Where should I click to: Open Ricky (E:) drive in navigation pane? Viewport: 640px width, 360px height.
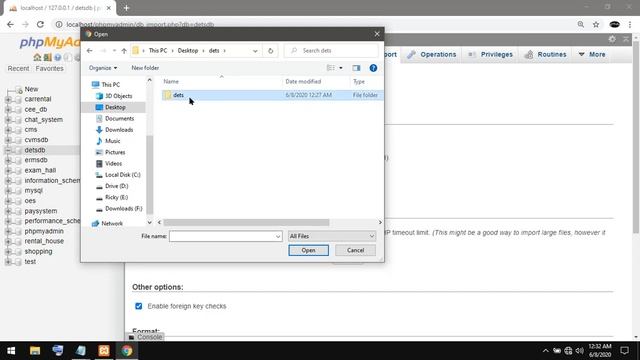tap(116, 197)
